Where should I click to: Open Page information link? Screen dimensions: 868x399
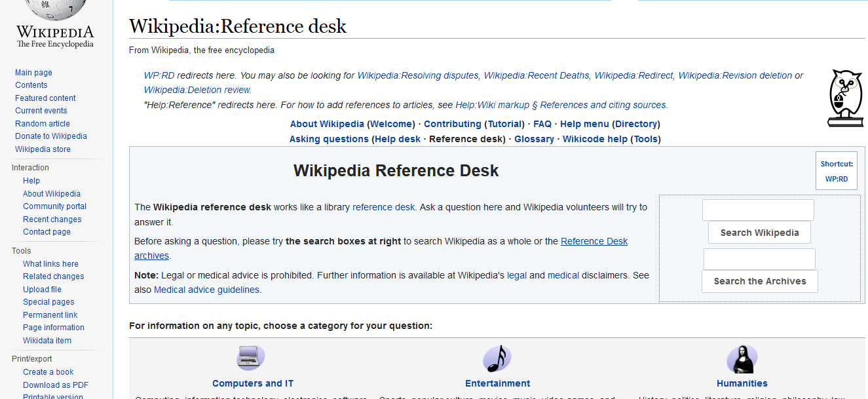click(x=54, y=328)
